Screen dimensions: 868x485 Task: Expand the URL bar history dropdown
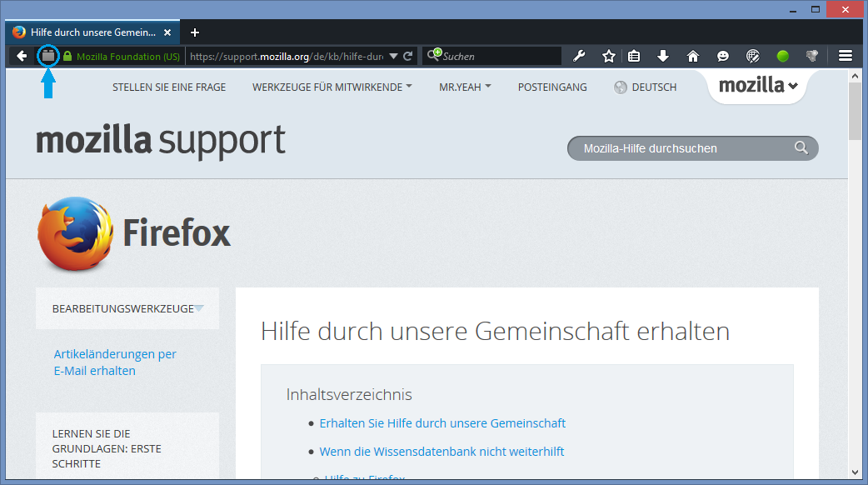pos(393,56)
